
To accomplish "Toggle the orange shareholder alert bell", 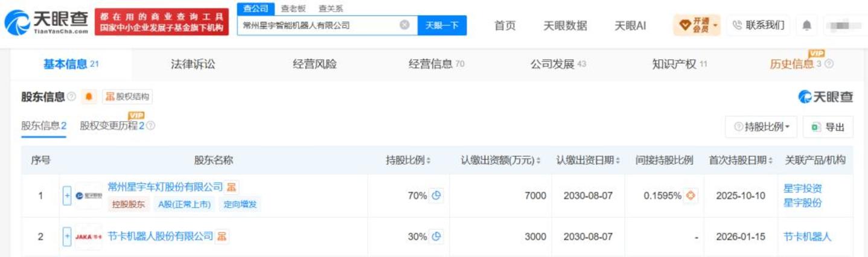I will point(89,97).
